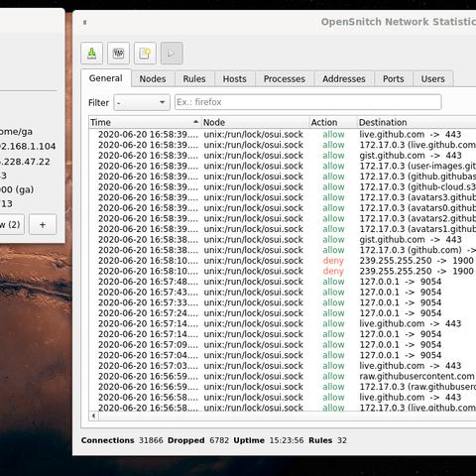Open the Filter action dropdown
Viewport: 476px width, 476px height.
142,102
